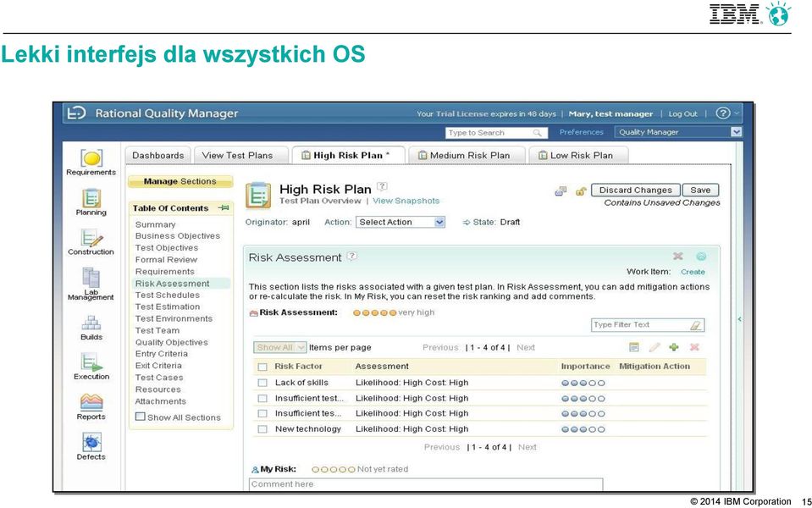Open the Construction sidebar icon

pos(91,238)
